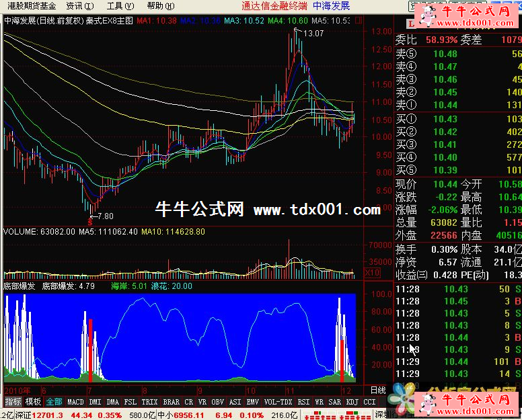
Task: Click the 总量 63082 field
Action: [x=426, y=222]
